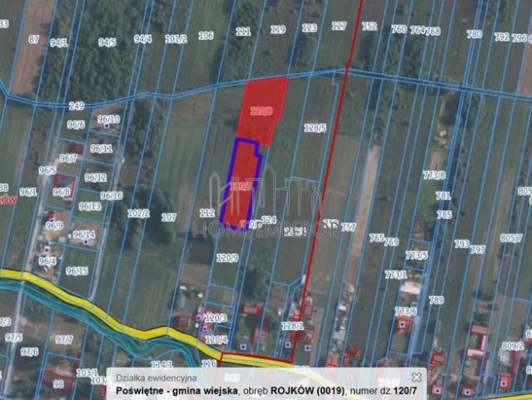Click the parcel label 120/4

pyautogui.click(x=216, y=339)
